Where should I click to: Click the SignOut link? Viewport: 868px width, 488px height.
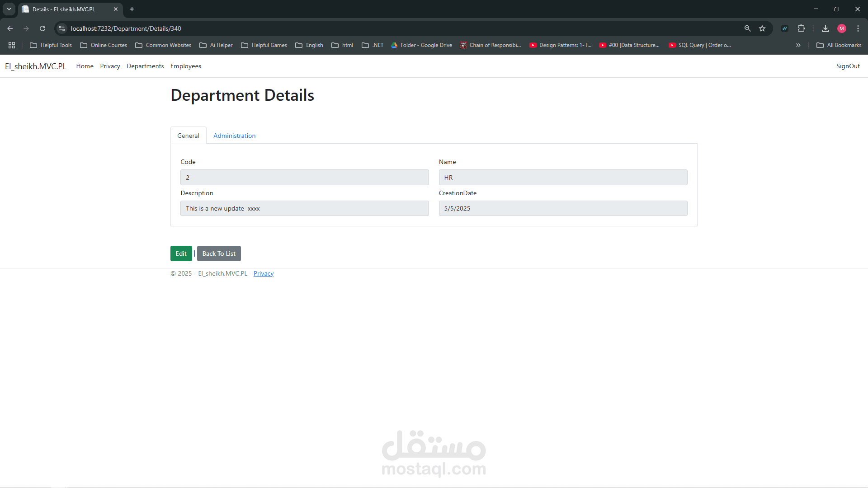coord(848,66)
